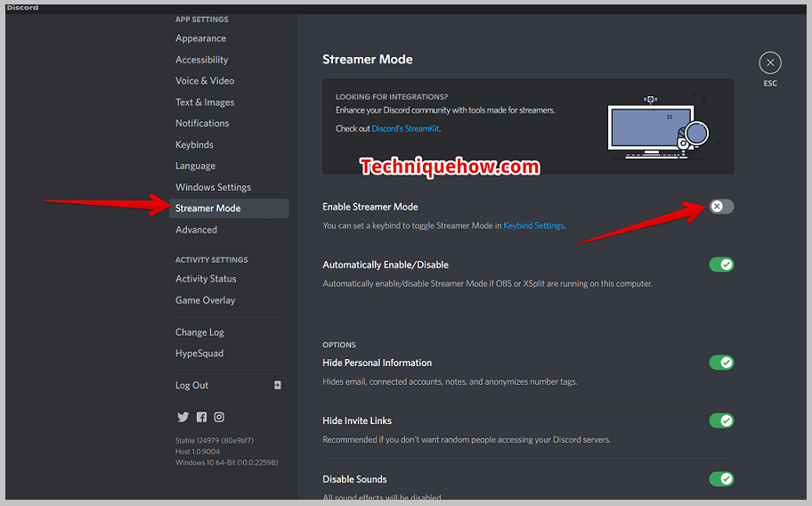
Task: View the Change Log
Action: [199, 332]
